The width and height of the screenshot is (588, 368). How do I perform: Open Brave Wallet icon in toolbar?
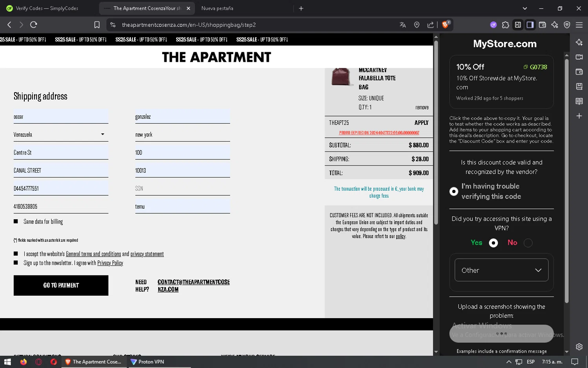click(x=543, y=25)
